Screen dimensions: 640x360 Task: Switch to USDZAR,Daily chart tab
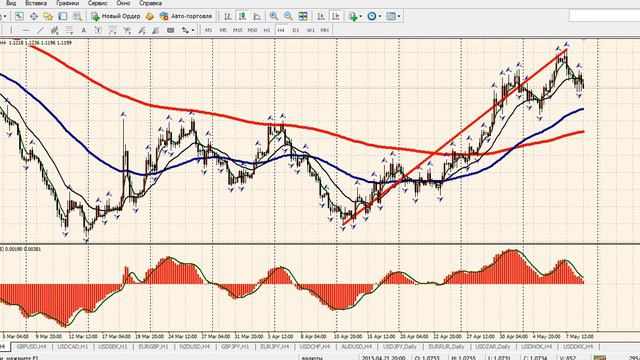[x=493, y=347]
